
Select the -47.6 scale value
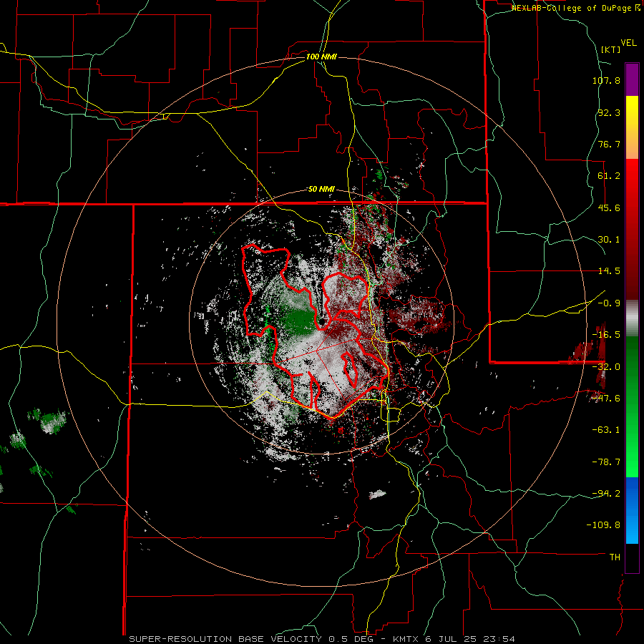606,399
